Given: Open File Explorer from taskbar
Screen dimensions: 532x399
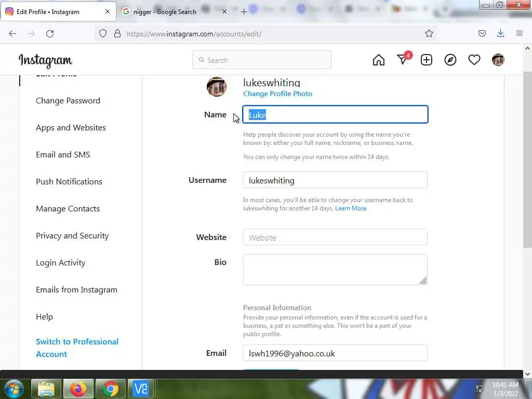Looking at the screenshot, I should pos(46,389).
